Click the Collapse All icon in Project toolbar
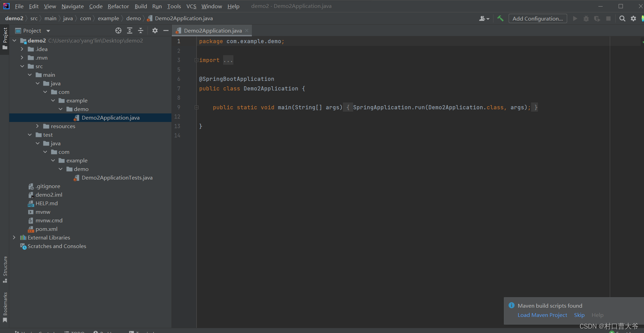The image size is (644, 333). pyautogui.click(x=141, y=30)
